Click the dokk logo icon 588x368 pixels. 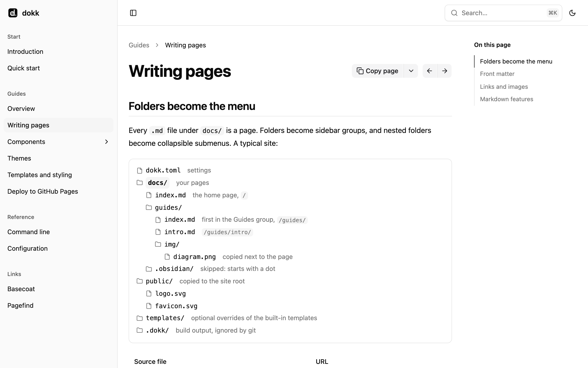click(x=13, y=13)
